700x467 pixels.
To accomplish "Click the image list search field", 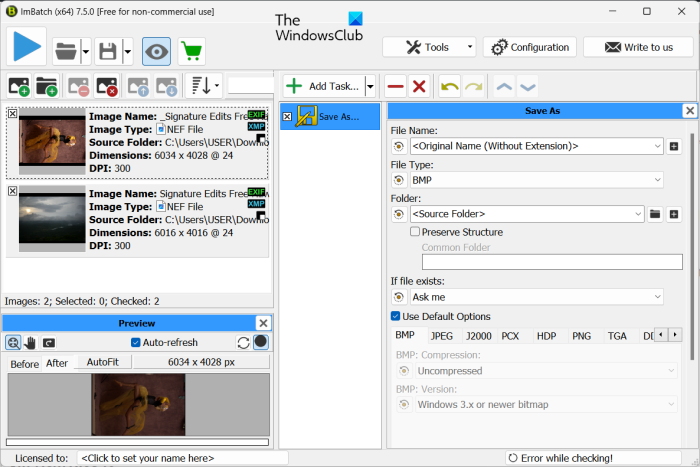I will coord(250,85).
